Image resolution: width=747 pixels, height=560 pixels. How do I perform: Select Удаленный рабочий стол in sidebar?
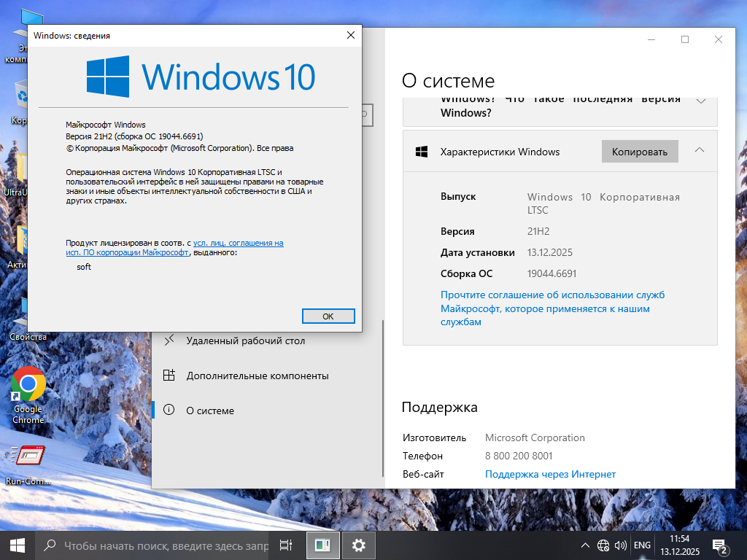click(245, 341)
